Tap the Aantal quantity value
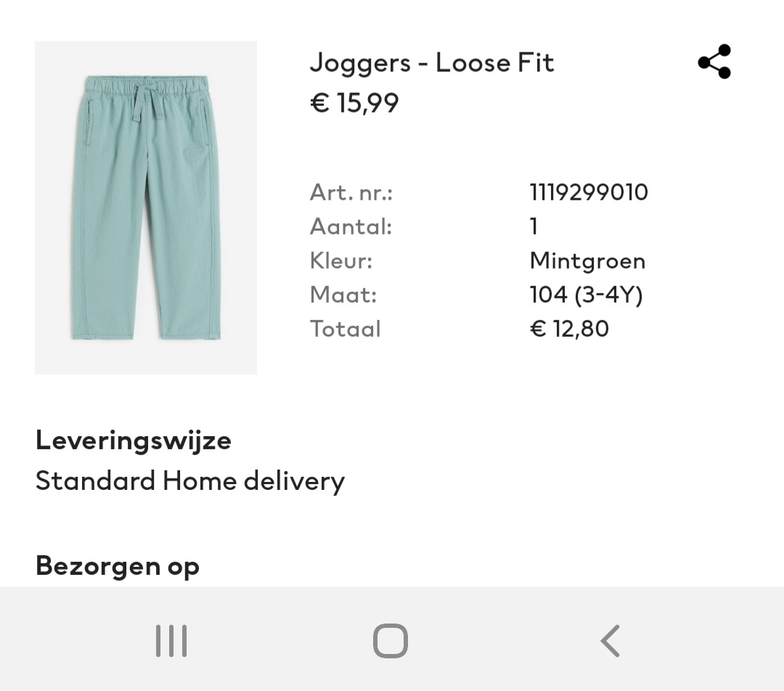Viewport: 784px width, 691px height. tap(534, 226)
